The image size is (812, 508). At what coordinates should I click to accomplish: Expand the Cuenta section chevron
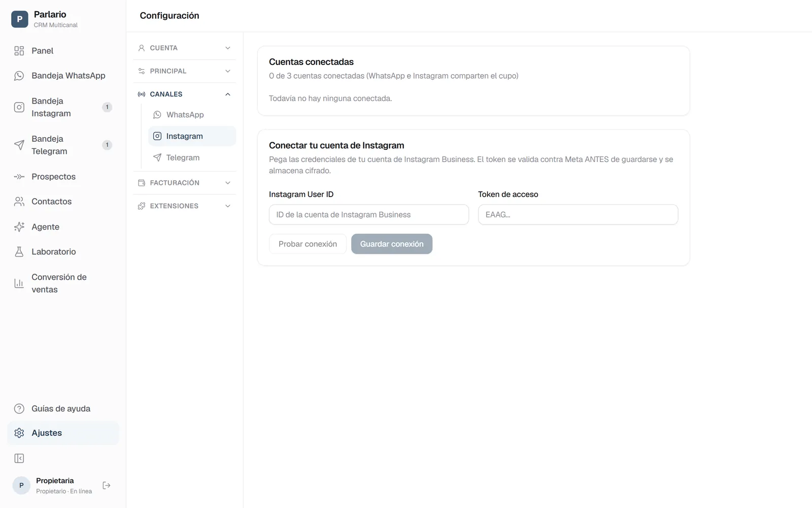[228, 48]
